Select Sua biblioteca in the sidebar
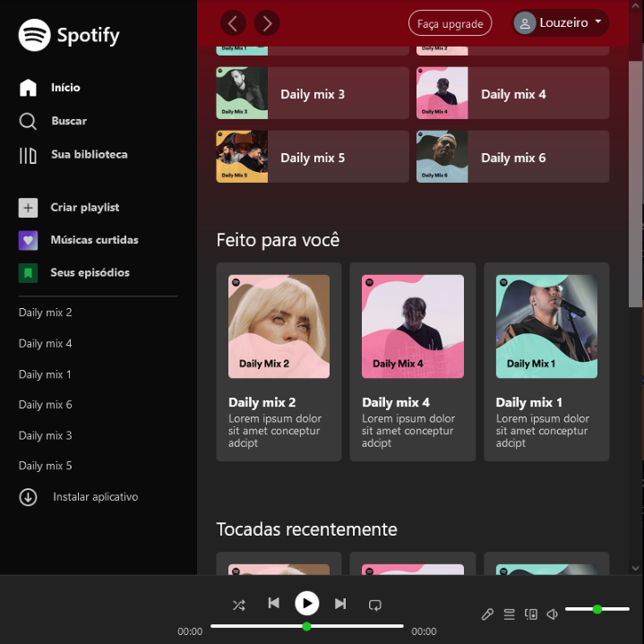 pos(90,155)
